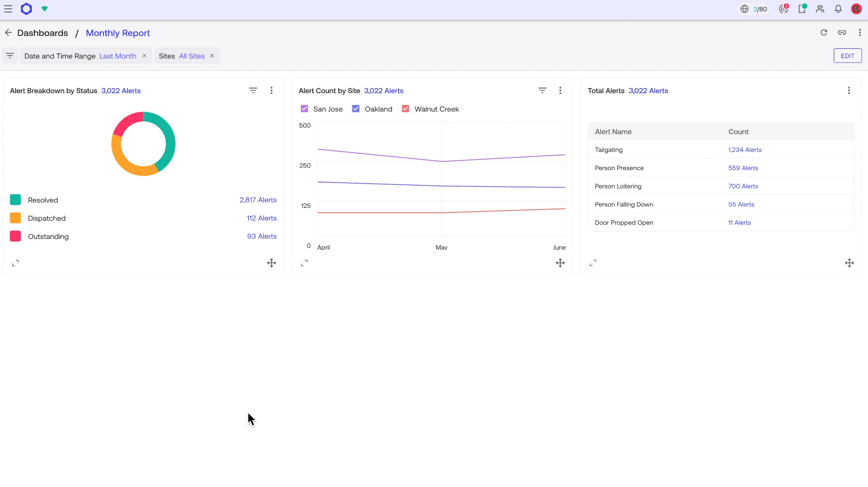This screenshot has width=868, height=487.
Task: Open the device status icon with green dot
Action: pyautogui.click(x=802, y=8)
